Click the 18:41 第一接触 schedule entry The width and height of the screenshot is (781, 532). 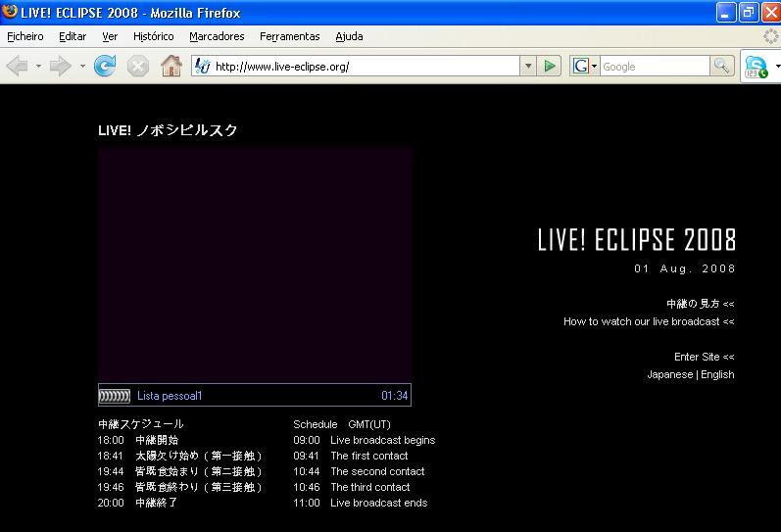click(179, 456)
